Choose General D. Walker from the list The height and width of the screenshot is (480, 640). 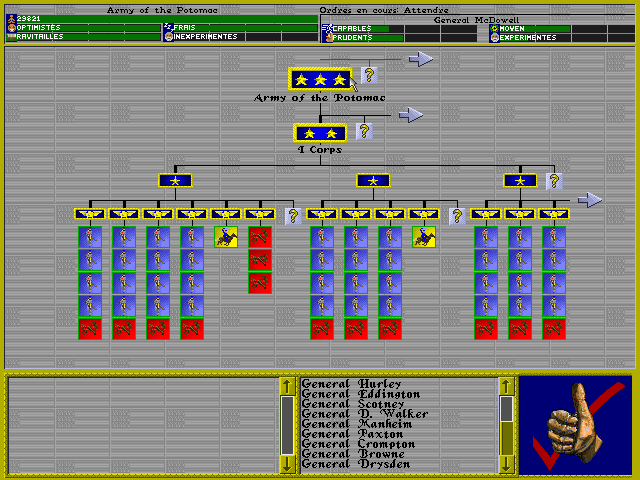pos(365,414)
